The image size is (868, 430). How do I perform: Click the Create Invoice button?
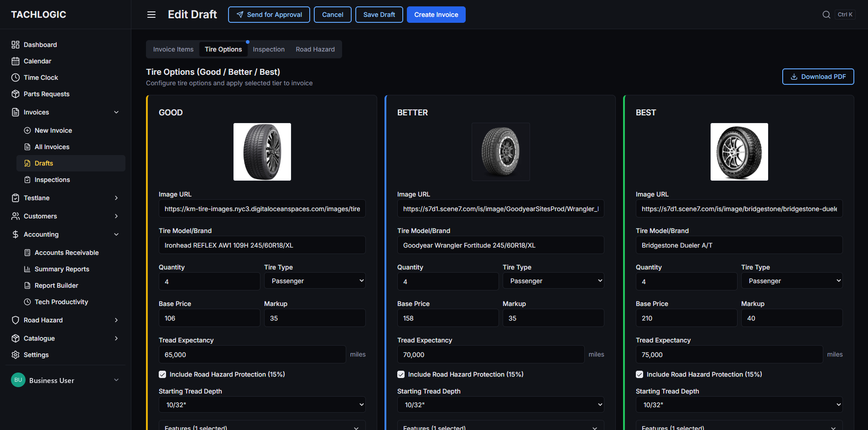click(x=436, y=15)
